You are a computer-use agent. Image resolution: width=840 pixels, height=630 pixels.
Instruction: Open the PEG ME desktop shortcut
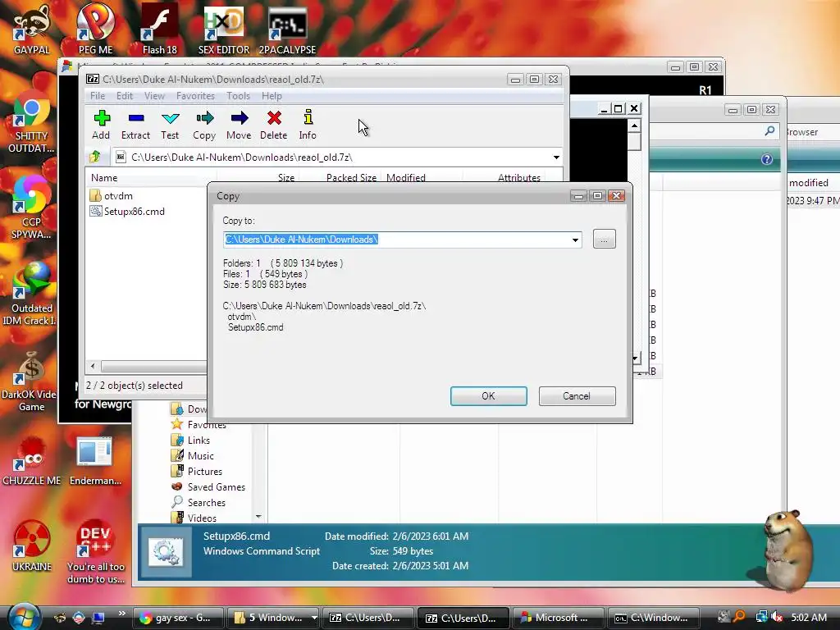95,29
